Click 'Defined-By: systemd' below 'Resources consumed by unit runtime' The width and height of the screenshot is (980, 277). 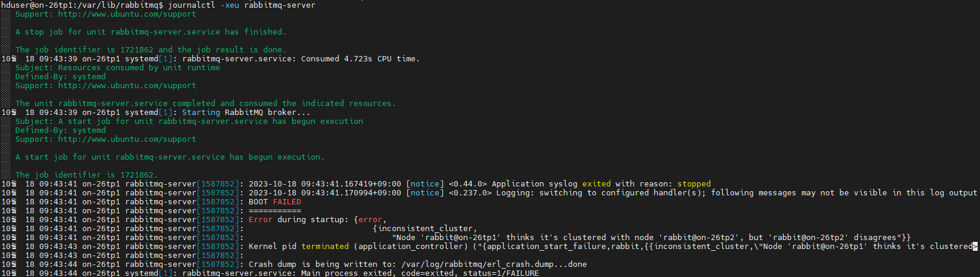click(x=60, y=76)
